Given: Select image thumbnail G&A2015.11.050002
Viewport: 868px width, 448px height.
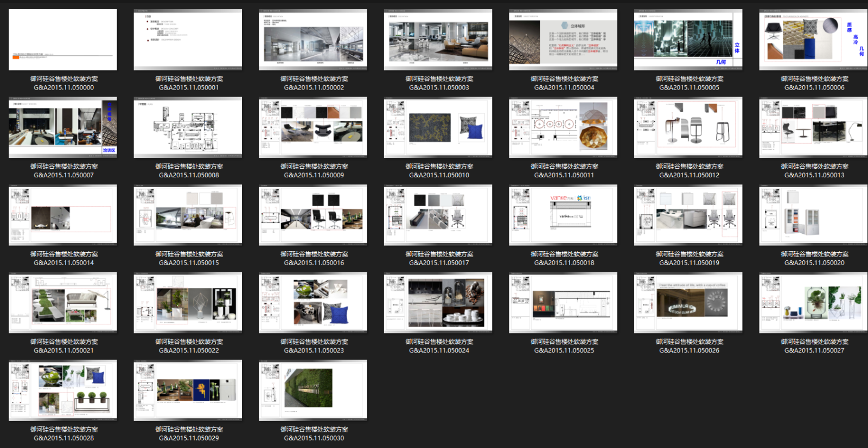Looking at the screenshot, I should (x=313, y=40).
